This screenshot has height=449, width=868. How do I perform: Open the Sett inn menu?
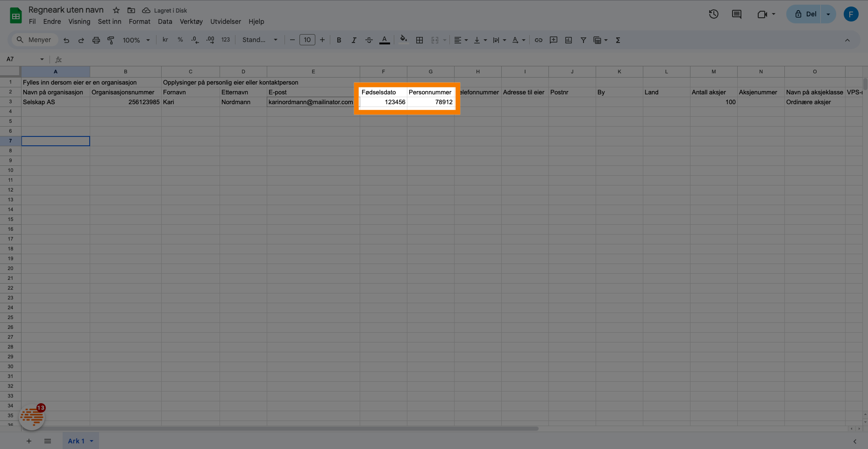[110, 21]
